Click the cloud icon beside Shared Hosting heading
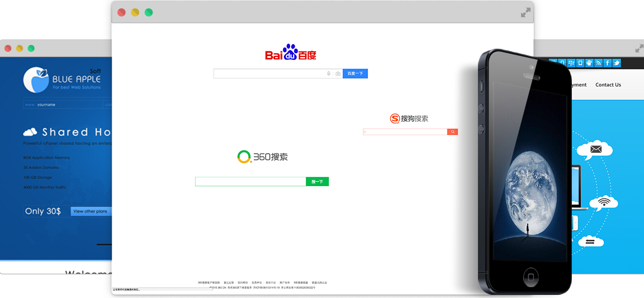 (30, 132)
